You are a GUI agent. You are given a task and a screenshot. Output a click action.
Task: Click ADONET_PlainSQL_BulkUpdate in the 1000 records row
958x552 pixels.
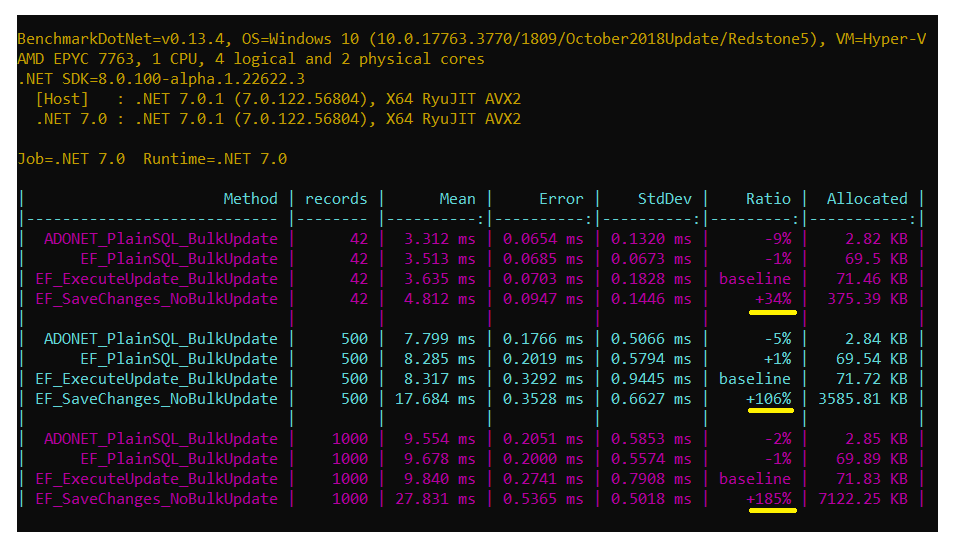(161, 439)
